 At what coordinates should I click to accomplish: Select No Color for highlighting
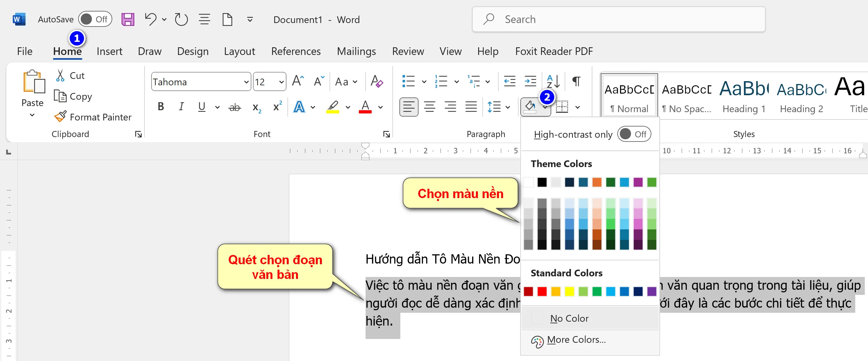[569, 318]
